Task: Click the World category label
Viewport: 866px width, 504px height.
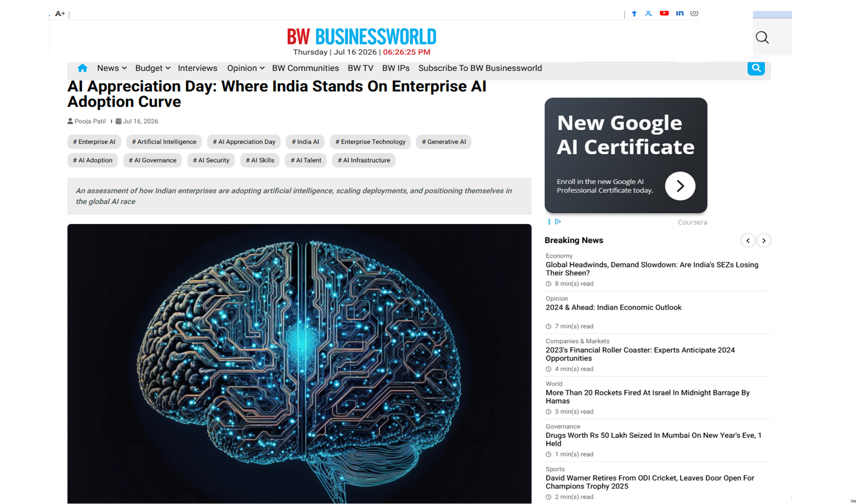Action: coord(554,384)
